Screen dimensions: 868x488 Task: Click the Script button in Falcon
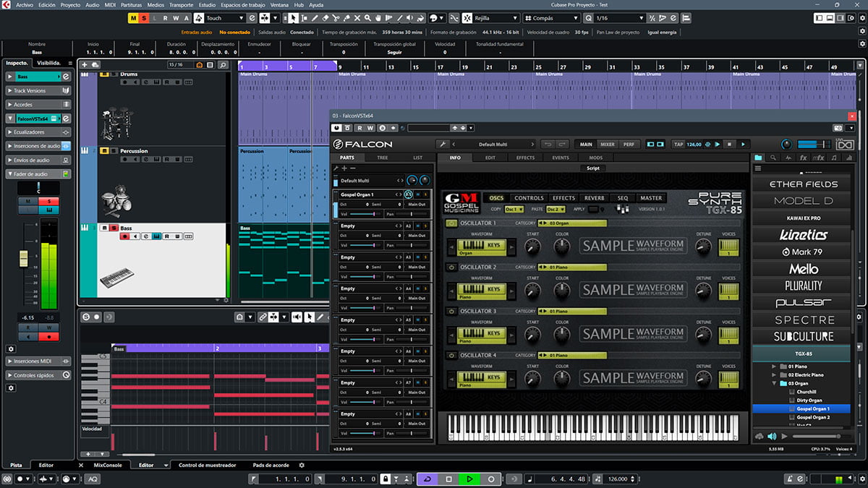(593, 168)
